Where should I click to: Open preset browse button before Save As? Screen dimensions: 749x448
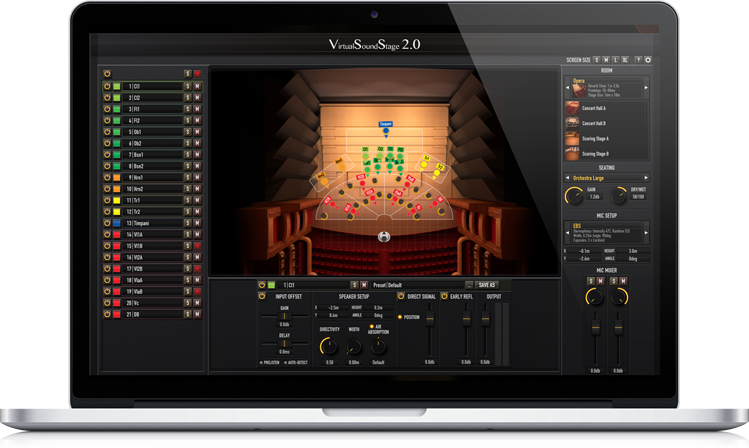[469, 285]
